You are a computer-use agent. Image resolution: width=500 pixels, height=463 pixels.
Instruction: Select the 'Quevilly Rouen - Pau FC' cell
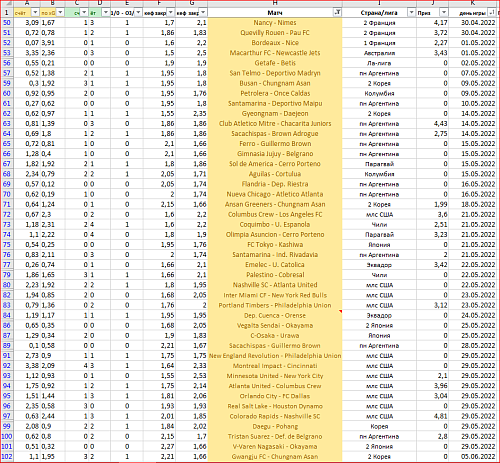[275, 33]
